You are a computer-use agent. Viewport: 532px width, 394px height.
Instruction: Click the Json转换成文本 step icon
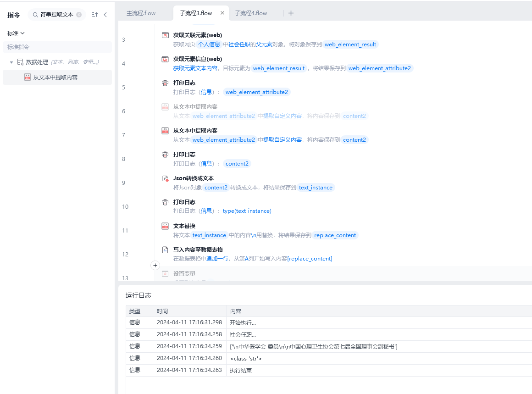[165, 178]
